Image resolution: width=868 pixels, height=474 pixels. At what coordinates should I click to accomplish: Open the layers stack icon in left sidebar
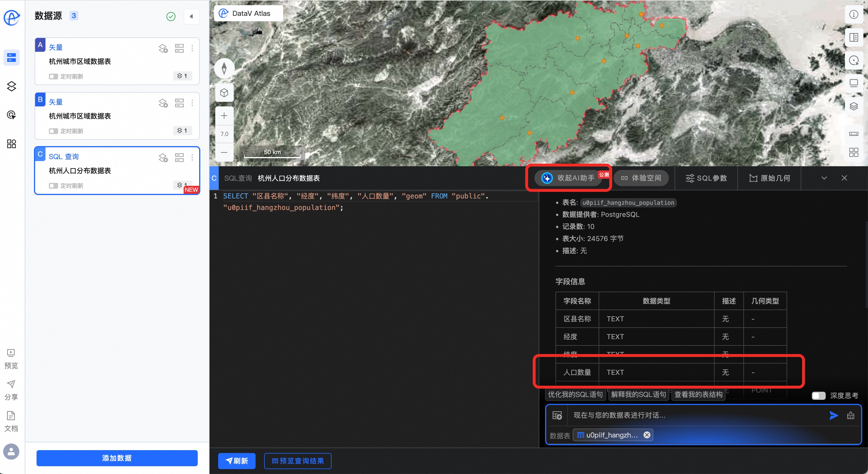(12, 87)
